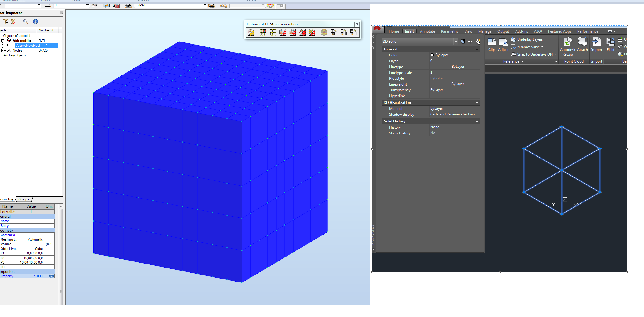Click the target icon in FE Mesh toolbar
This screenshot has width=644, height=317.
(324, 32)
